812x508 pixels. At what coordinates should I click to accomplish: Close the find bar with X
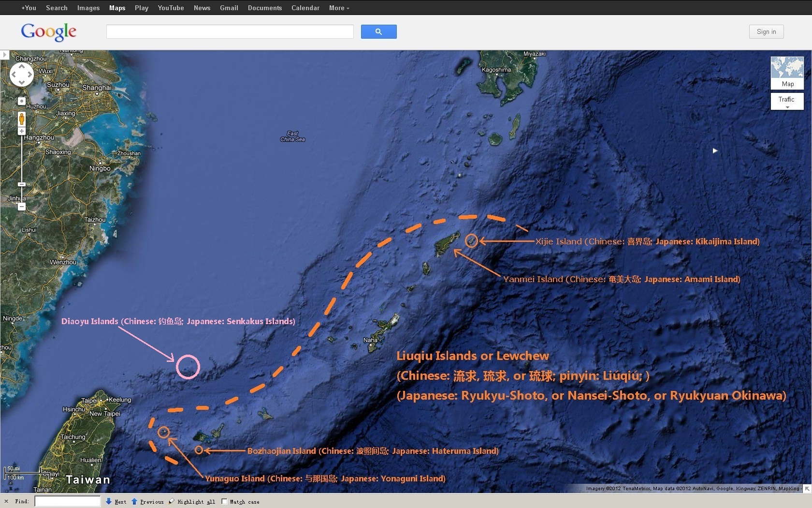point(6,501)
